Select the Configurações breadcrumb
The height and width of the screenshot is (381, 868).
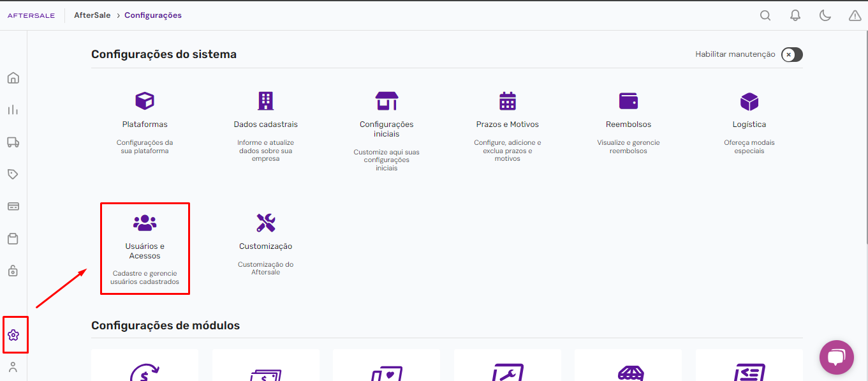(153, 15)
